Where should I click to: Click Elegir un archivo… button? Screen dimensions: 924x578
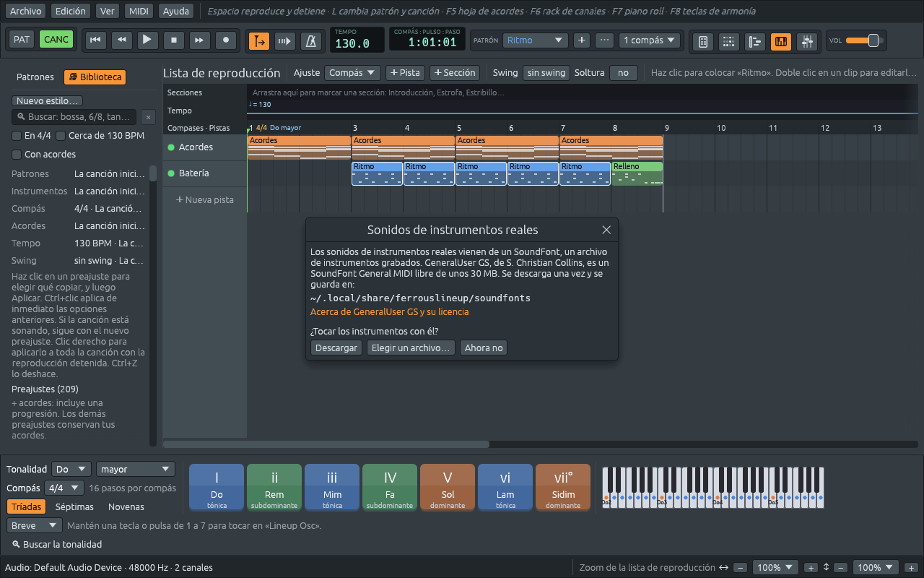[411, 348]
